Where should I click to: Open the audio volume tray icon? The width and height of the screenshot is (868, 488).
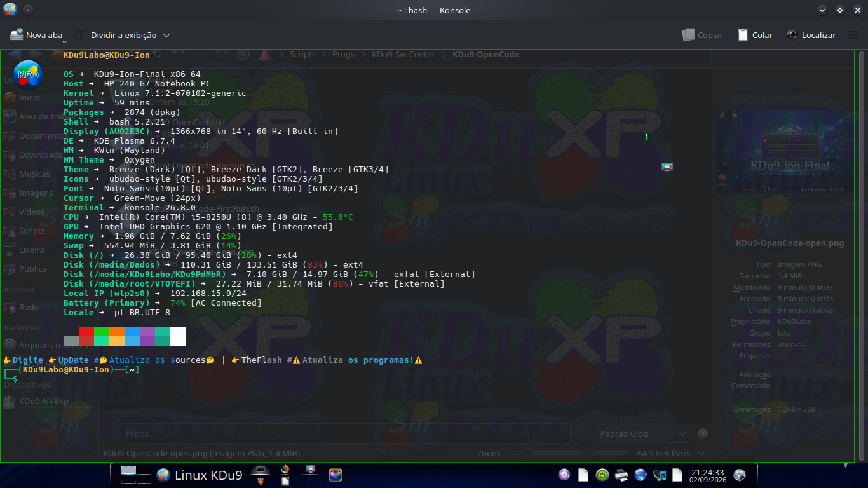[660, 475]
